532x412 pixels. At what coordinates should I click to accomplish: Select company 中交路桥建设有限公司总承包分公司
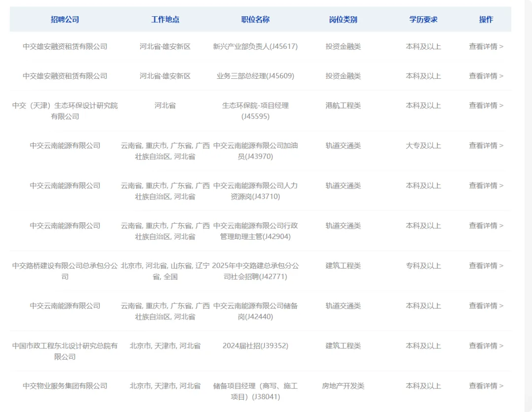(x=65, y=271)
